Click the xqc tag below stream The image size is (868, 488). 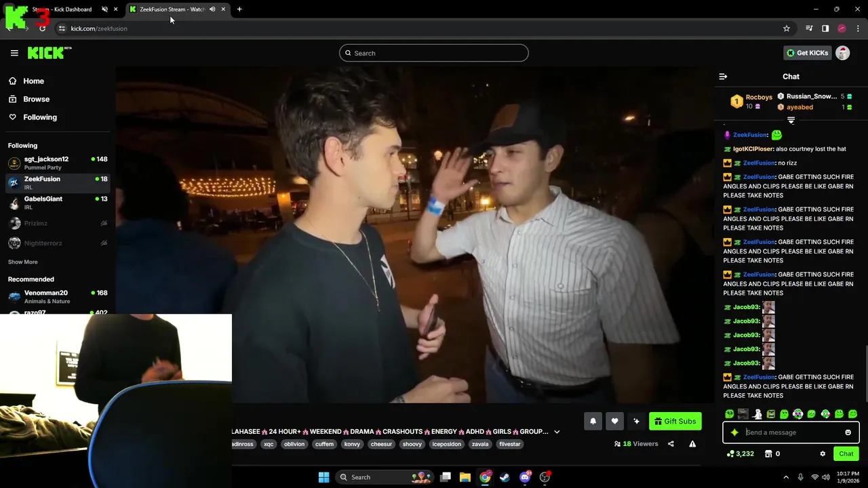pyautogui.click(x=269, y=444)
